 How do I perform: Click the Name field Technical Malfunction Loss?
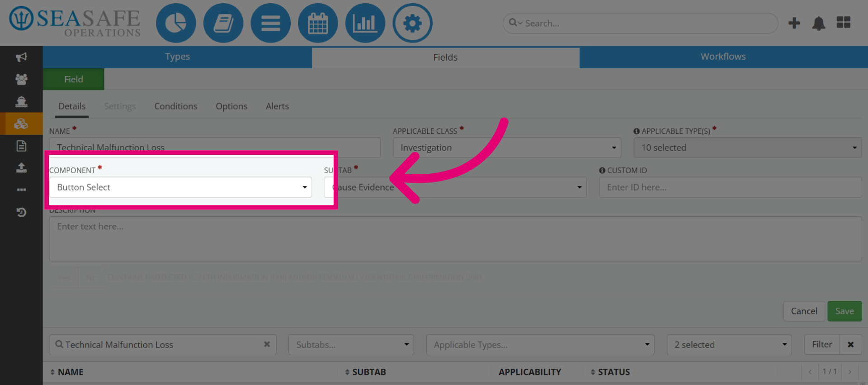tap(215, 147)
